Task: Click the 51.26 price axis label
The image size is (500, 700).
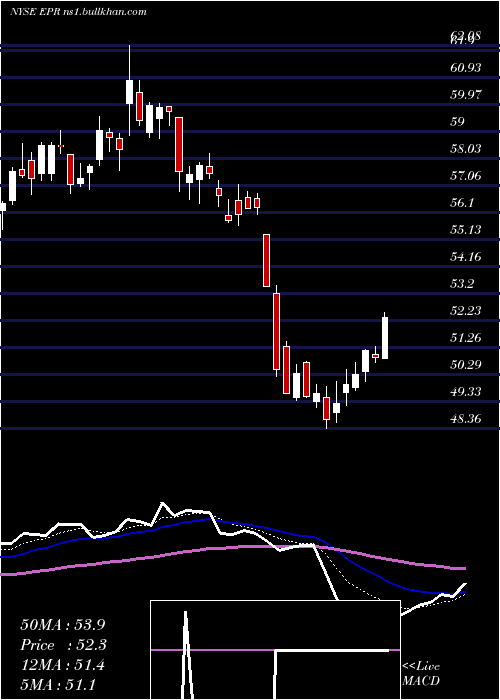Action: (x=466, y=338)
